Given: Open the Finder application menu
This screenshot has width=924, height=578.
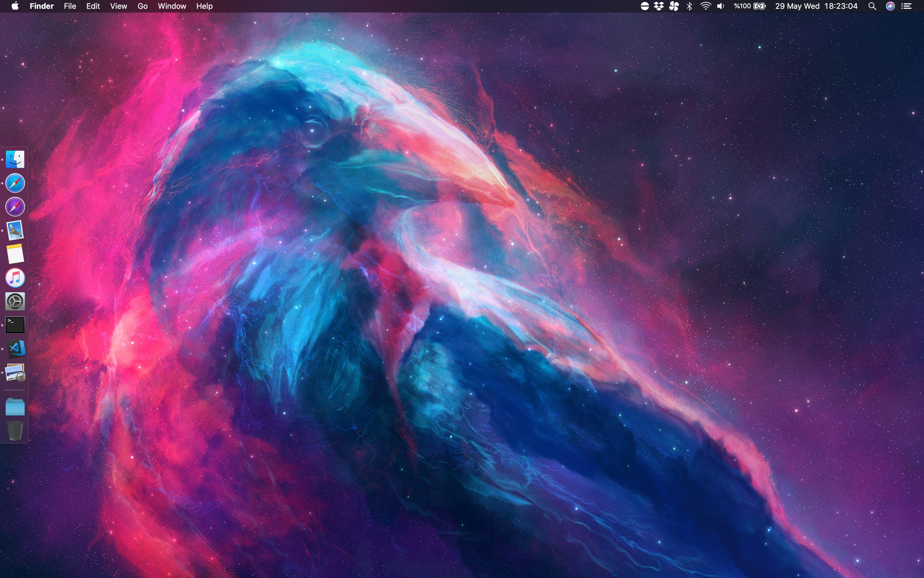Looking at the screenshot, I should point(42,6).
